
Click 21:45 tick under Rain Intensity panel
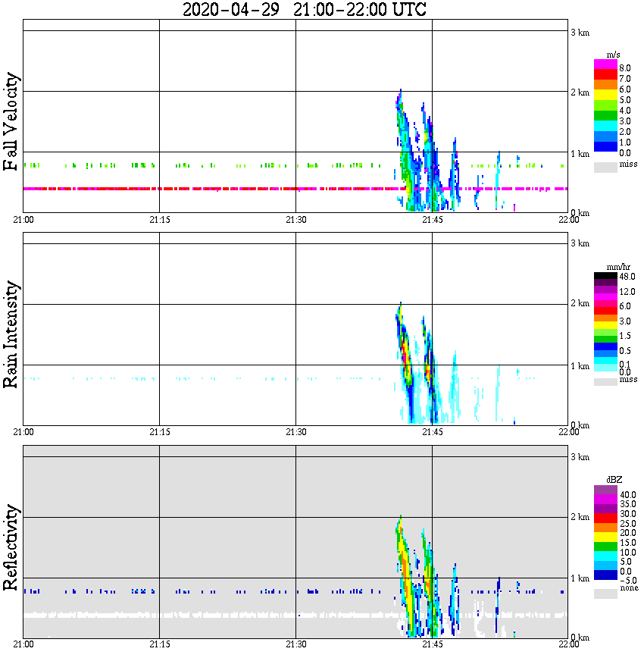coord(433,432)
